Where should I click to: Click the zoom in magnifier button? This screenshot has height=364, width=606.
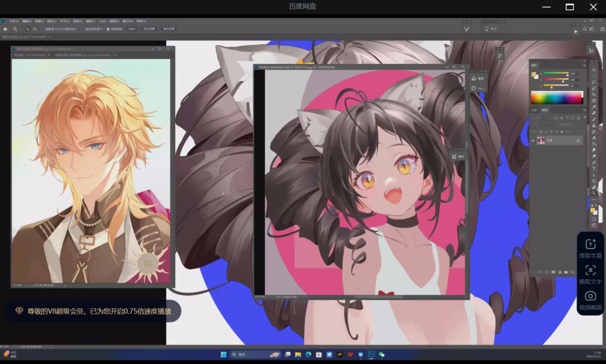tap(27, 28)
